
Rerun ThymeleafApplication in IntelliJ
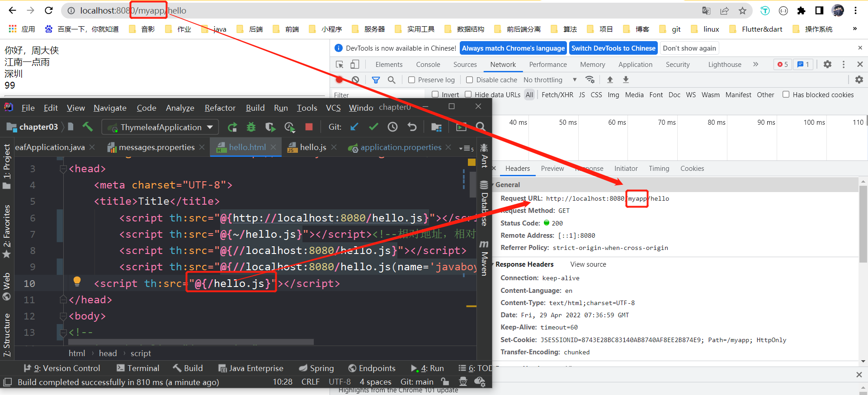[x=232, y=127]
